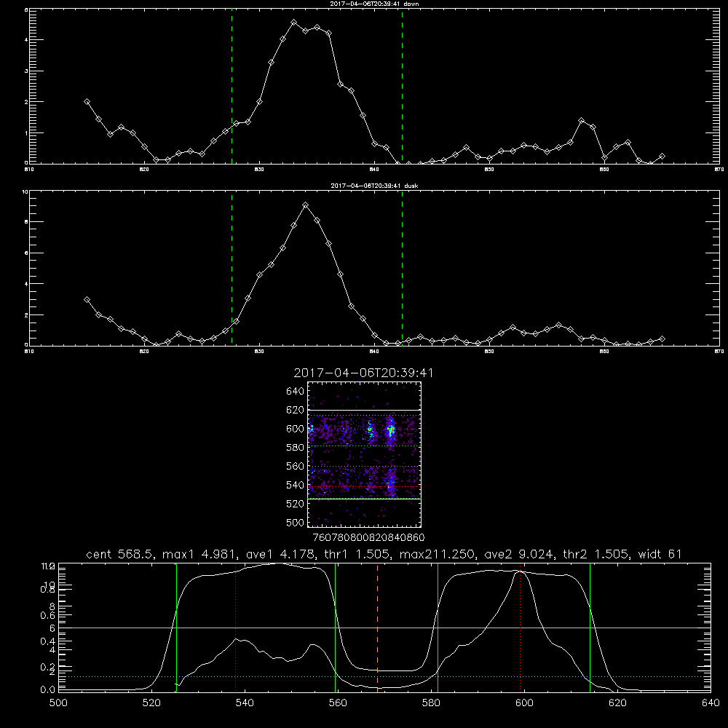Click the red dotted peak line near 538

(235, 628)
